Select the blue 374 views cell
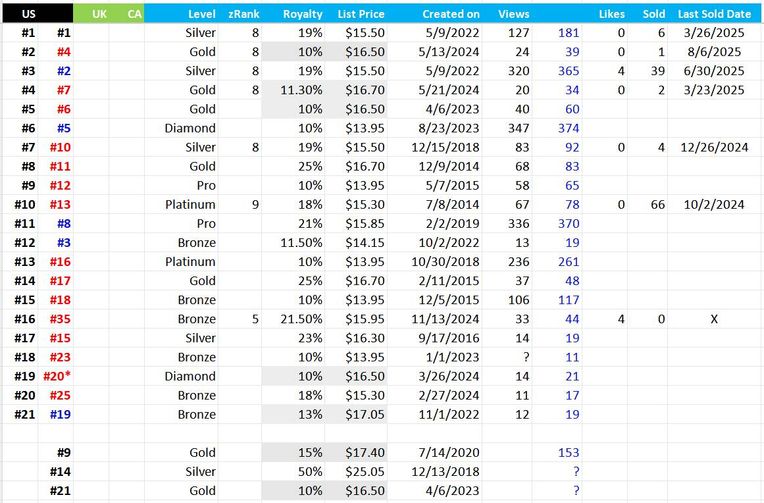The image size is (764, 503). coord(566,128)
